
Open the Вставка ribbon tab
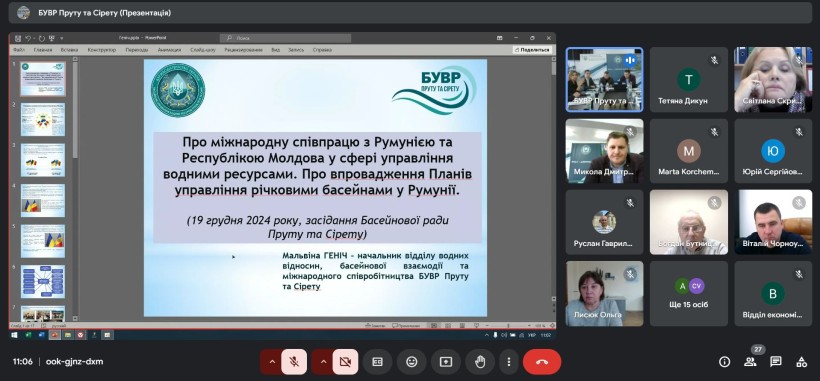pos(70,50)
